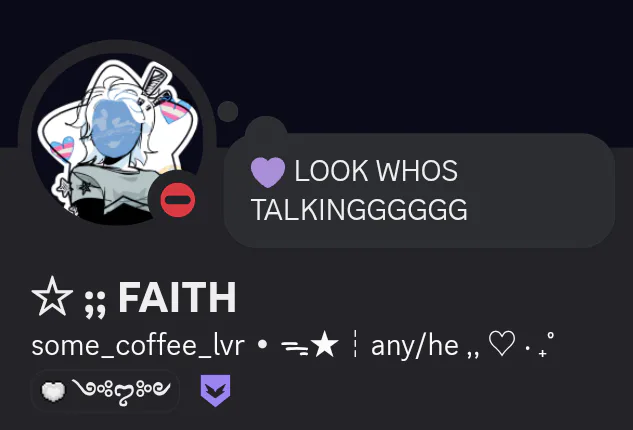Screen dimensions: 633x430
Task: Open the LOOK WHOS TALKINGGGGGG status bubble
Action: pos(419,190)
